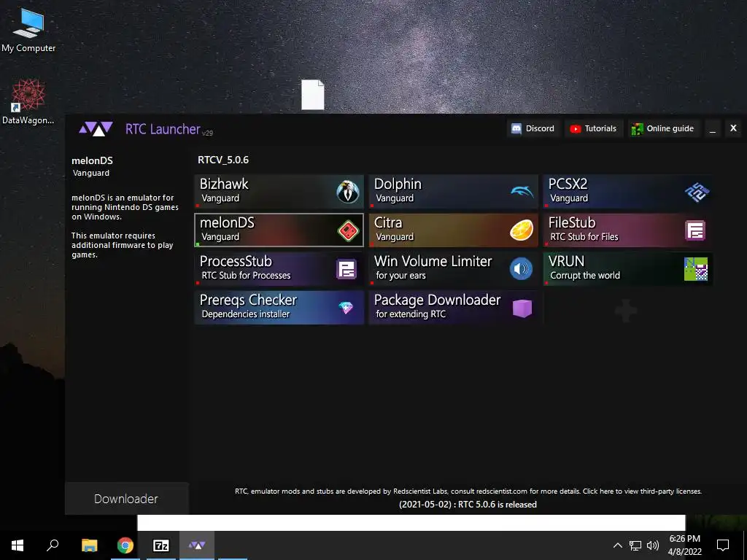Open the DataWagon desktop shortcut
747x560 pixels.
coord(28,101)
